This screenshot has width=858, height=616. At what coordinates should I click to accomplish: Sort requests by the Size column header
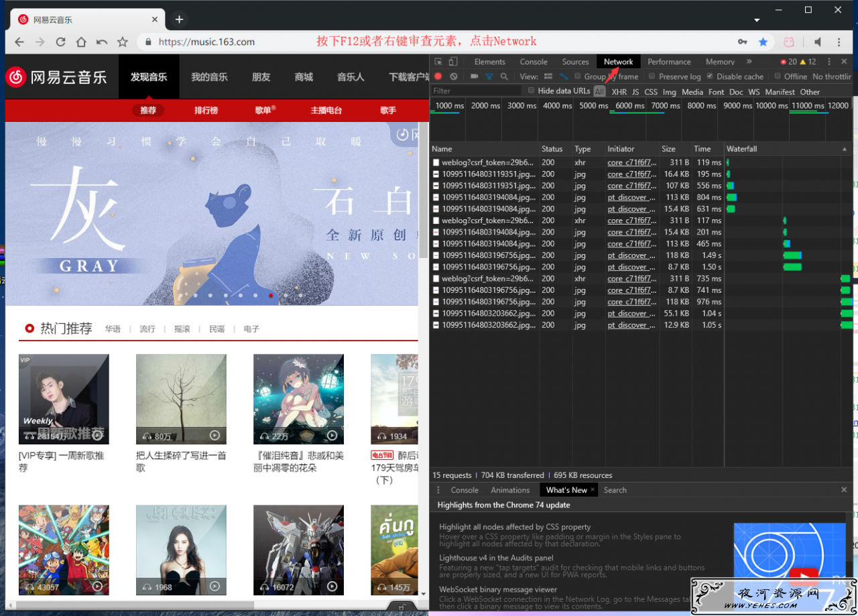674,149
